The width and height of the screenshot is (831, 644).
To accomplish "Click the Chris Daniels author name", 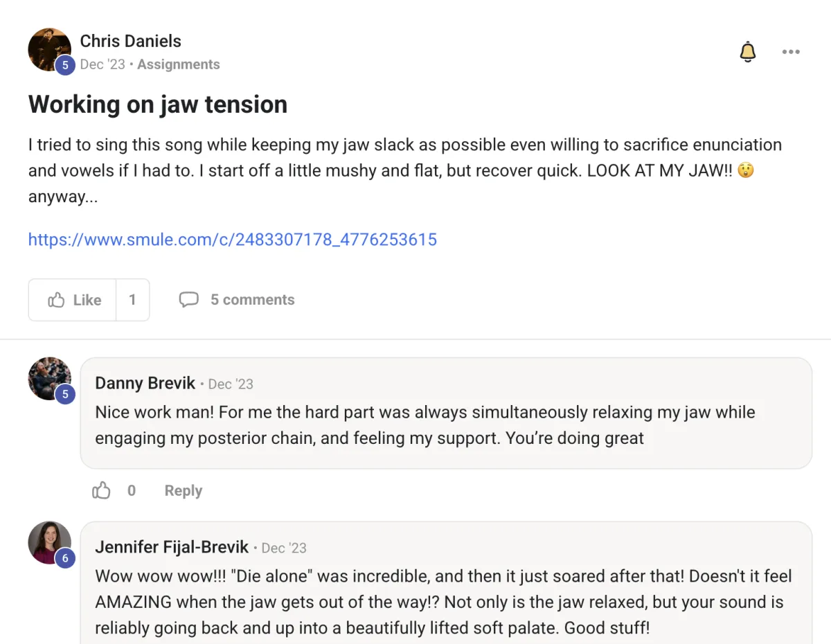I will click(131, 41).
